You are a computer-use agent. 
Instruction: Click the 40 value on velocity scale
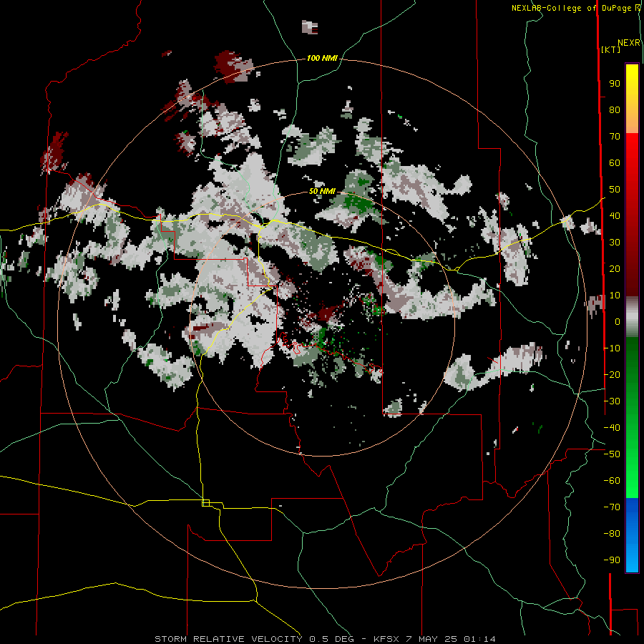tap(615, 216)
